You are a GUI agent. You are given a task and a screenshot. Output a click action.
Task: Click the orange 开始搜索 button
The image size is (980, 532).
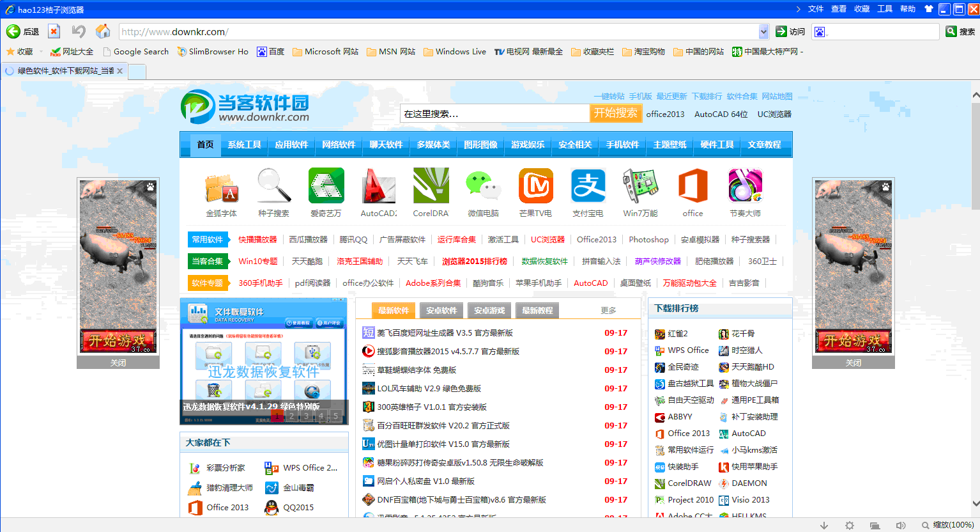tap(616, 113)
